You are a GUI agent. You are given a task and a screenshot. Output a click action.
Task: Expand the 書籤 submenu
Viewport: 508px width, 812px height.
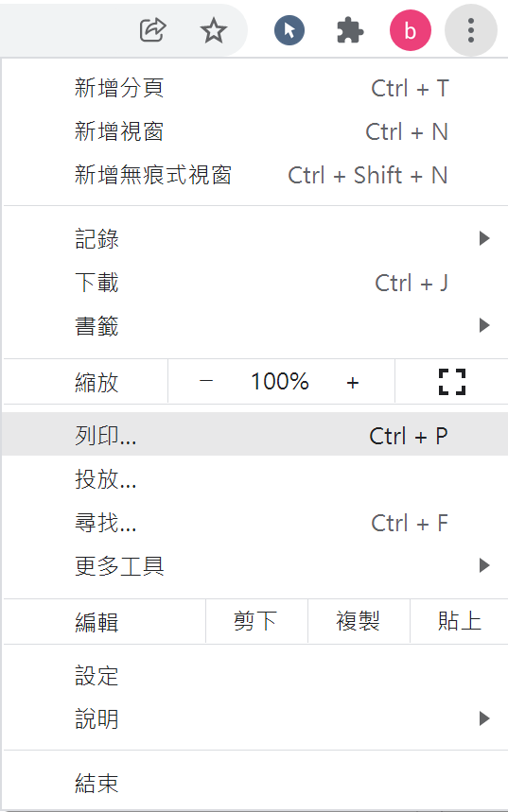(255, 326)
